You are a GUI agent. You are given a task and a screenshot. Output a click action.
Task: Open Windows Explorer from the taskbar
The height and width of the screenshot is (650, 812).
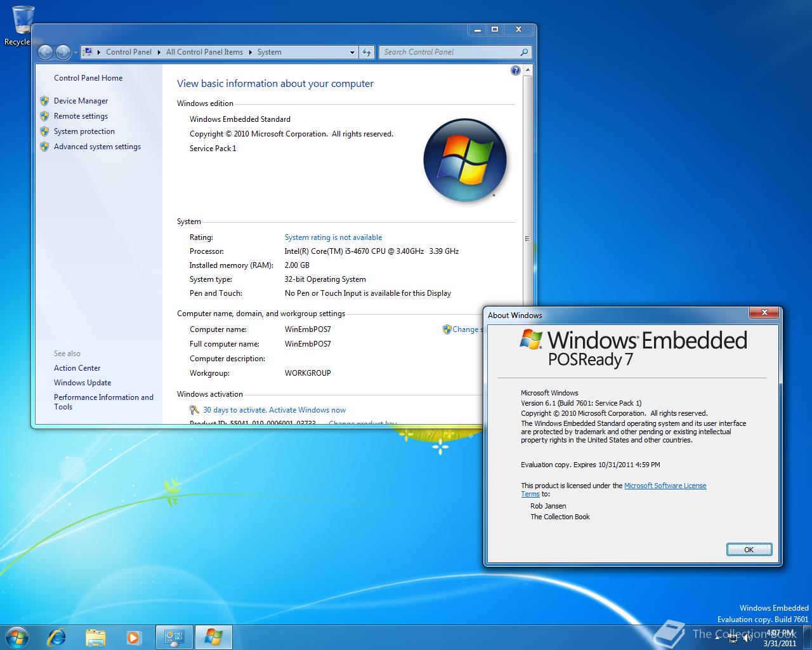point(95,637)
